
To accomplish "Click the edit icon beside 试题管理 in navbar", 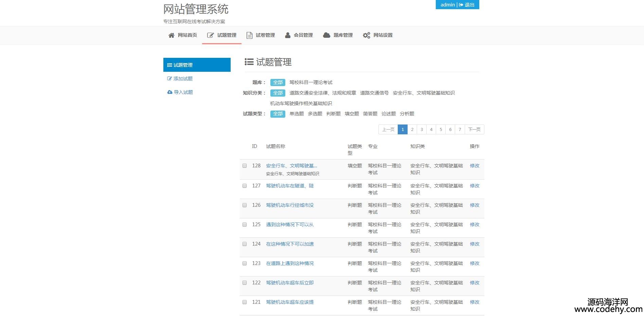I will [x=211, y=35].
